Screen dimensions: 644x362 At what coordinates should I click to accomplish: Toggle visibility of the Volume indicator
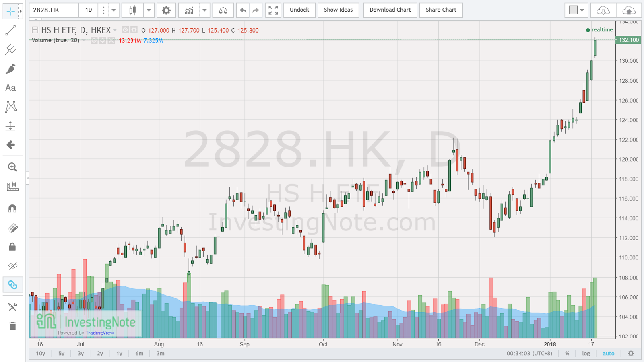coord(94,40)
